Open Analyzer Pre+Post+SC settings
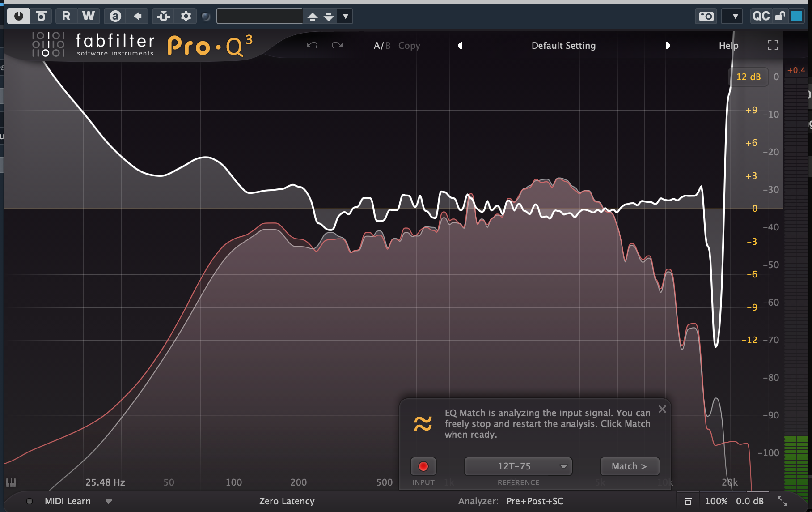The width and height of the screenshot is (812, 512). (535, 501)
